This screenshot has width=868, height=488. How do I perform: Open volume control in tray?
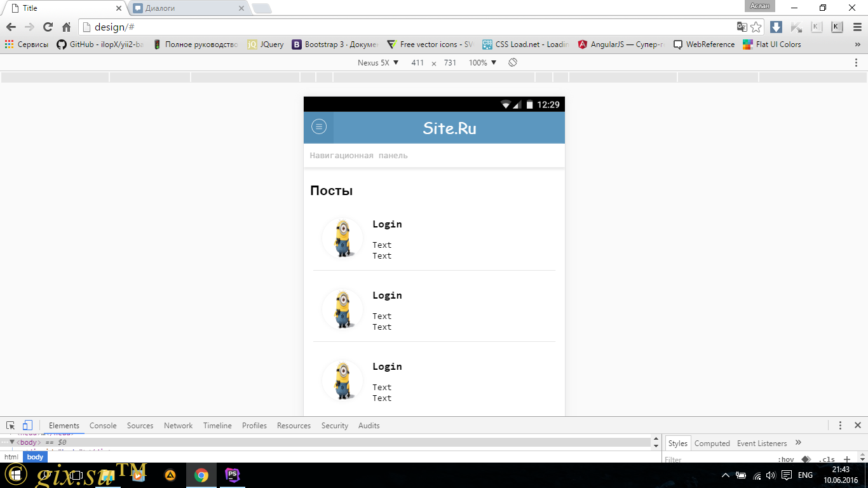coord(771,475)
